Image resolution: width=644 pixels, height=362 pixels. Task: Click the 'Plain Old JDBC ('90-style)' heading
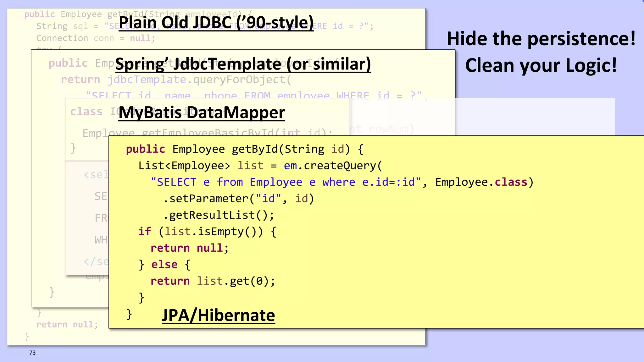tap(216, 23)
